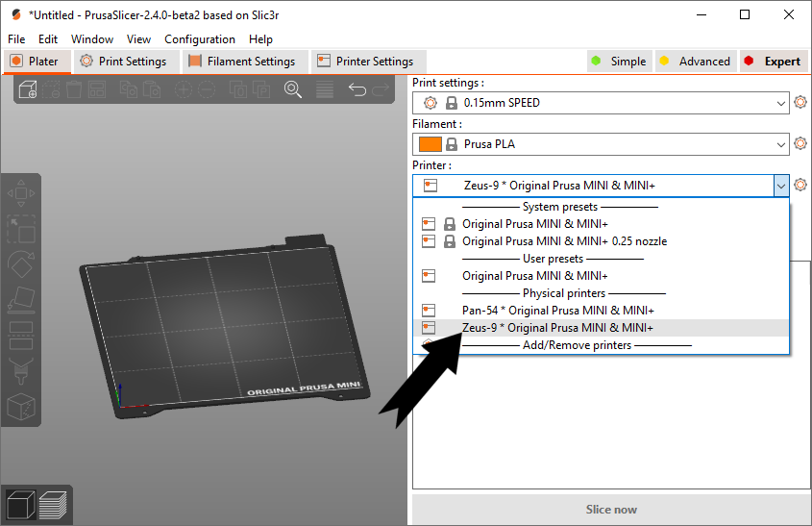Click the Delete toolbar icon

[x=51, y=89]
